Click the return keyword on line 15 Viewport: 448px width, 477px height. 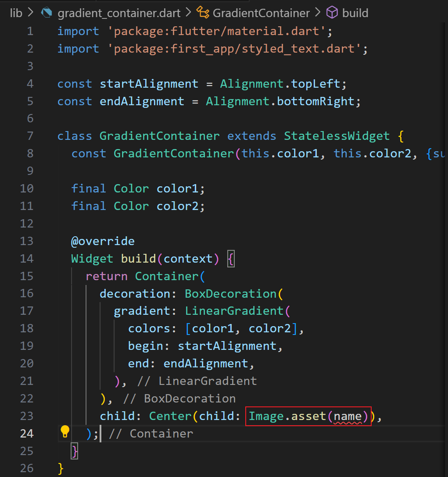[106, 276]
